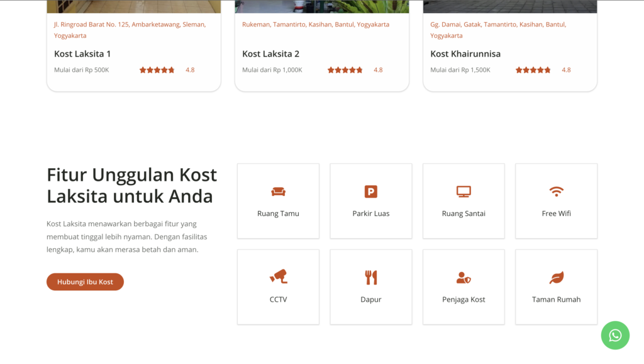
Task: Click the Penjaga Kost guard icon
Action: click(464, 277)
